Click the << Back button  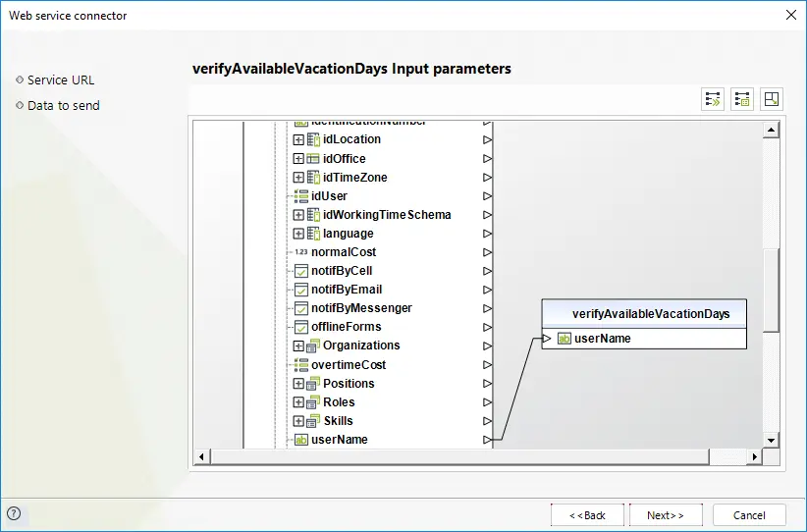tap(587, 515)
